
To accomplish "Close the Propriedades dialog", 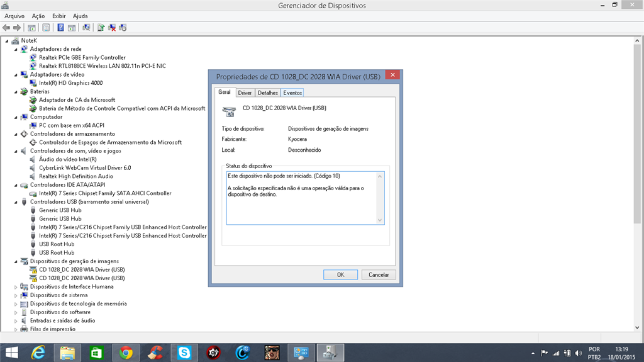I will coord(392,75).
